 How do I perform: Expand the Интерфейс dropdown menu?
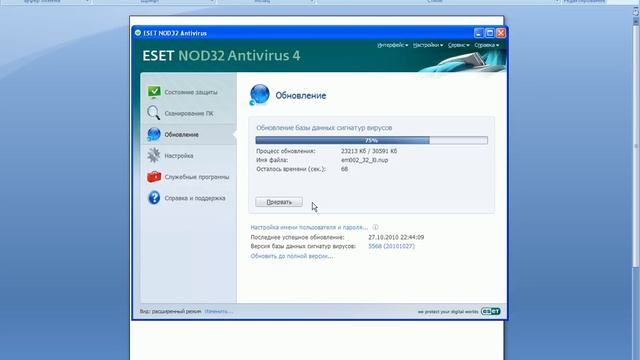392,45
